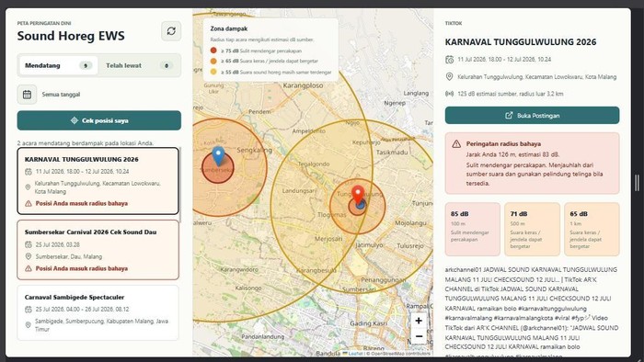
Task: Click "Jarak Anda 126 m, estimasi 83 dB" text
Action: [512, 154]
